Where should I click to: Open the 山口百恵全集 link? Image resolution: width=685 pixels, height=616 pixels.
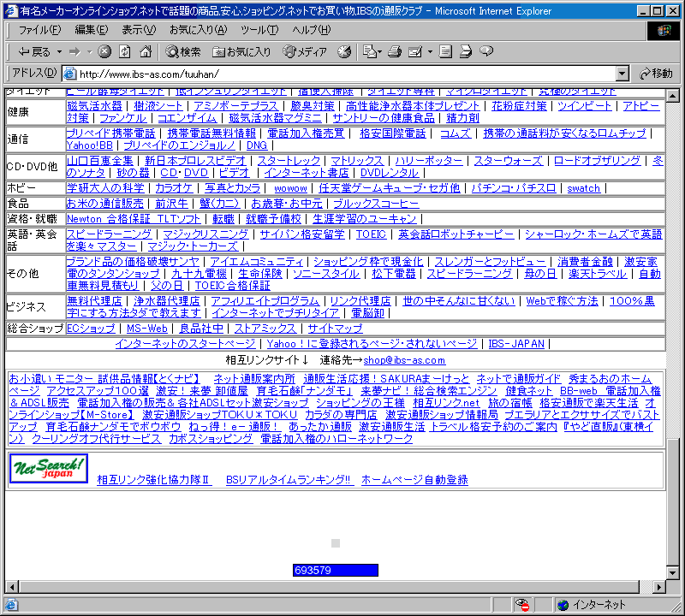99,161
